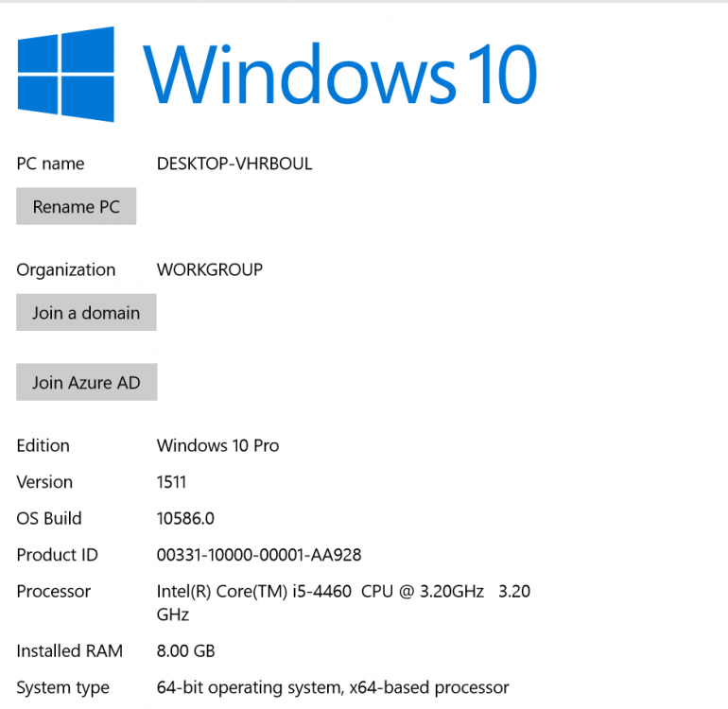The image size is (728, 709).
Task: Click the OS Build label
Action: pos(49,519)
